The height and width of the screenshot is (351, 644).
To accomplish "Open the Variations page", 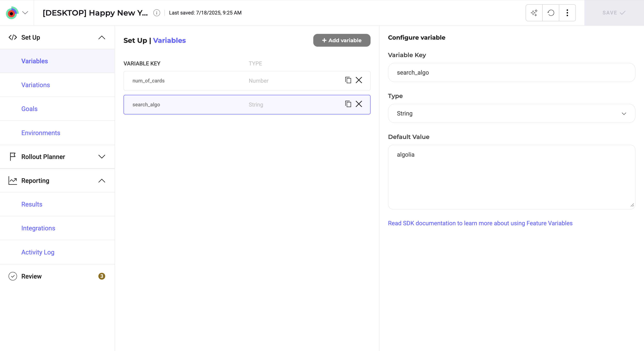I will pos(36,85).
